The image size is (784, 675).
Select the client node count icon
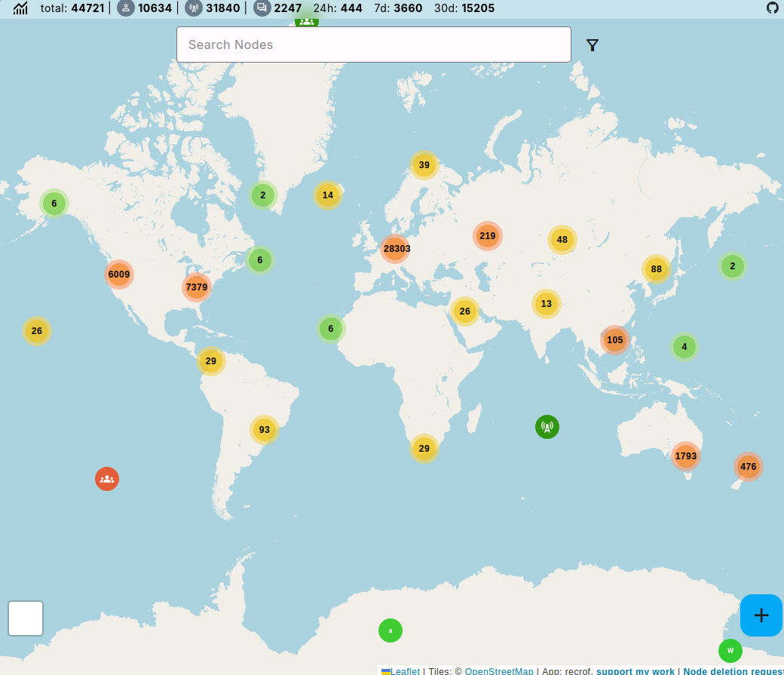pyautogui.click(x=126, y=8)
